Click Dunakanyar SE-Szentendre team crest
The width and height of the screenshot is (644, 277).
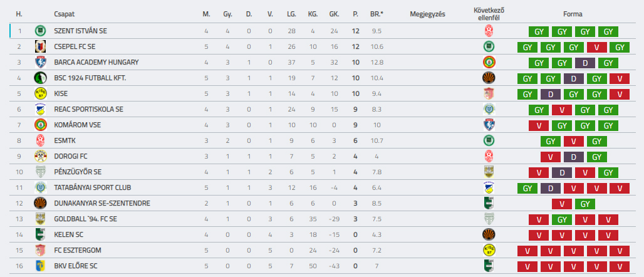[x=40, y=203]
